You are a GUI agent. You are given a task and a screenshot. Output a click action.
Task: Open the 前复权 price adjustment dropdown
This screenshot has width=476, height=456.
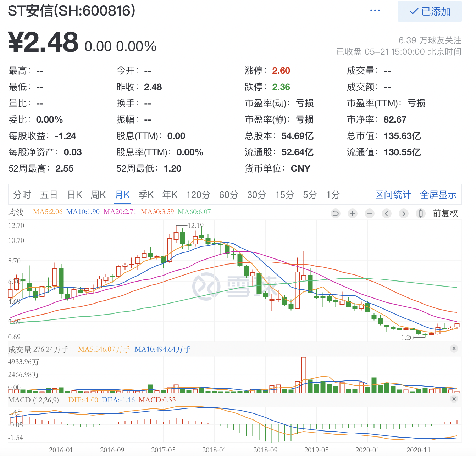pyautogui.click(x=445, y=213)
